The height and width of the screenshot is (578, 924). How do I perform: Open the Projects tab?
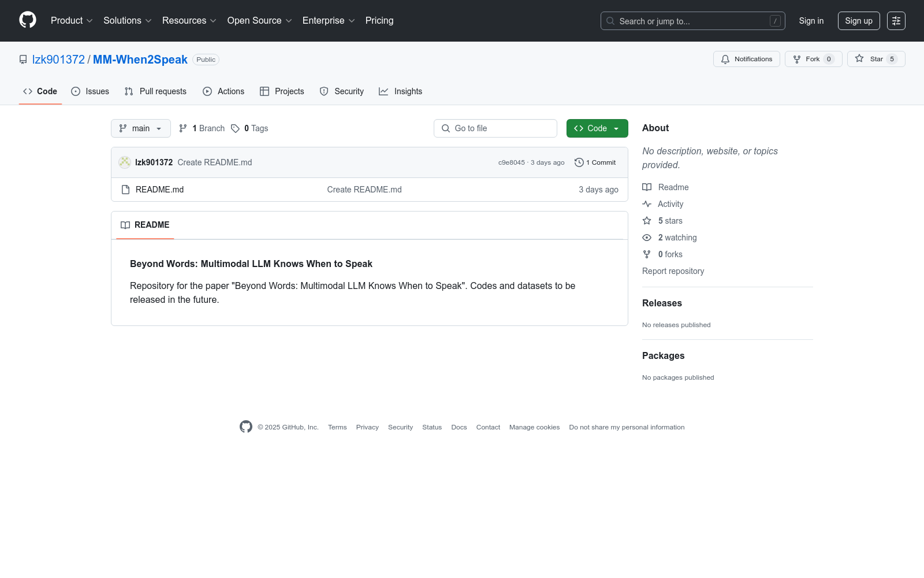(282, 91)
